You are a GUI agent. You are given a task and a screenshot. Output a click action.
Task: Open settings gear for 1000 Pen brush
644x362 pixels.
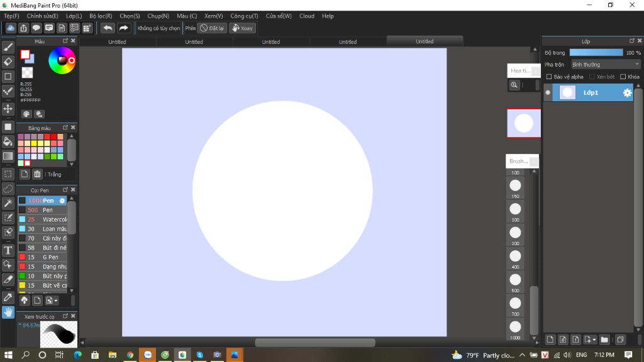tap(62, 200)
